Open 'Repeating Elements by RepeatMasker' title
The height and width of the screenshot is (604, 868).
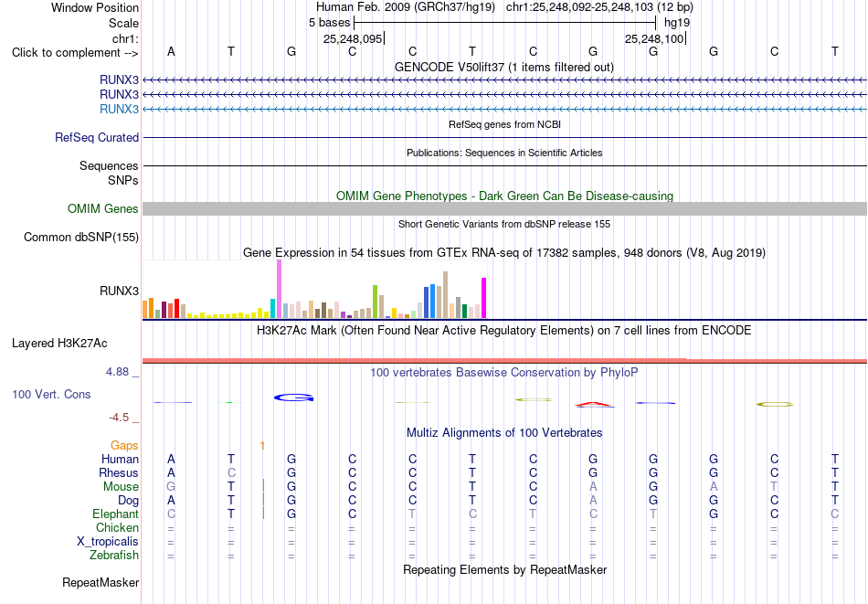point(504,569)
